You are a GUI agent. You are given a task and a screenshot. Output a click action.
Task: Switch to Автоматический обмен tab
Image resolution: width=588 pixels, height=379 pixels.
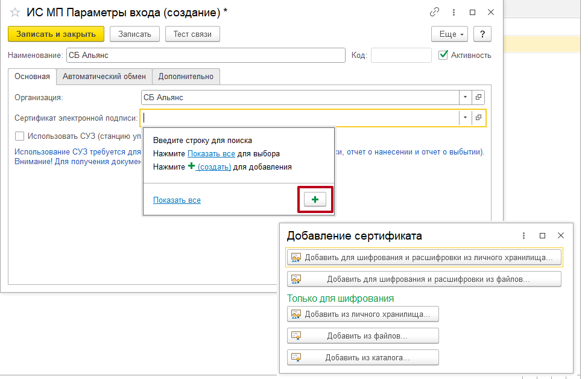104,77
